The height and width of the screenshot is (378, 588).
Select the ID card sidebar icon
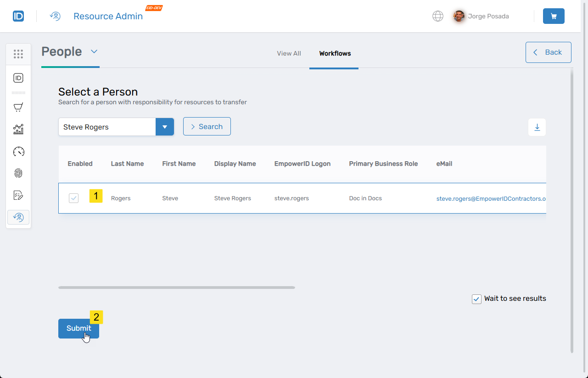[x=18, y=78]
